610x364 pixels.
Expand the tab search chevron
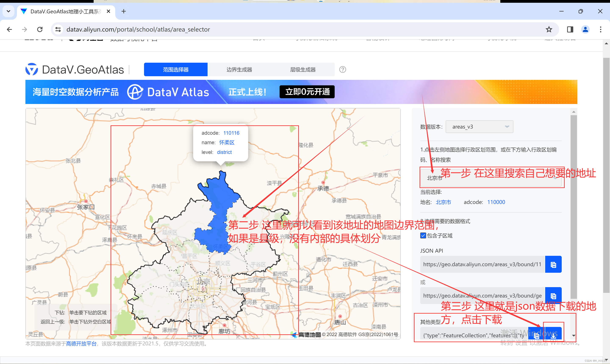(x=8, y=11)
